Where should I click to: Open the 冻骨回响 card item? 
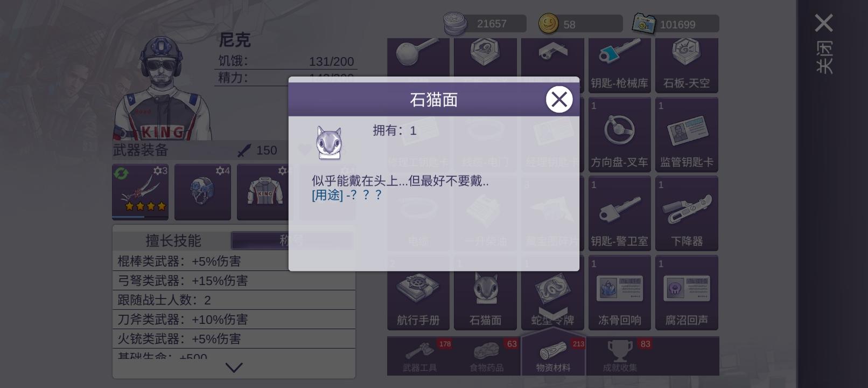click(619, 293)
